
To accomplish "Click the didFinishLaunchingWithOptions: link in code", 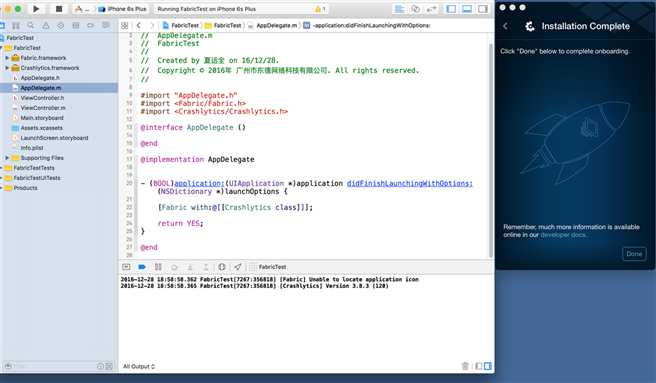I will pos(410,183).
